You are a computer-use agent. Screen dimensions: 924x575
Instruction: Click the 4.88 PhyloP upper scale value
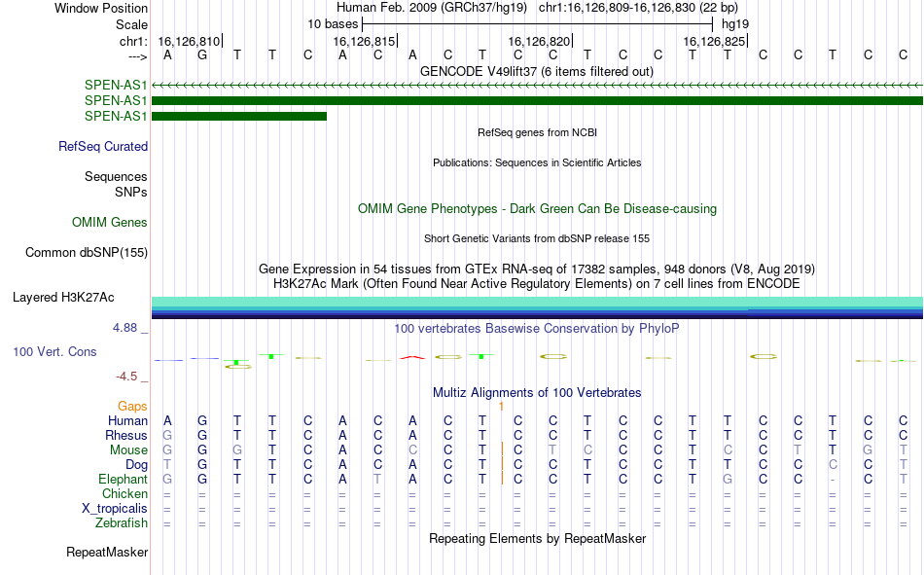coord(124,328)
